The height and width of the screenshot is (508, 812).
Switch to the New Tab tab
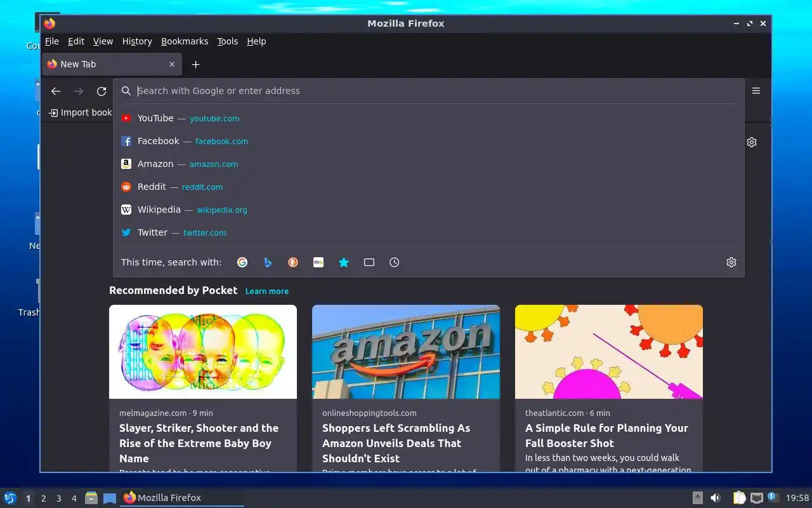(x=112, y=64)
